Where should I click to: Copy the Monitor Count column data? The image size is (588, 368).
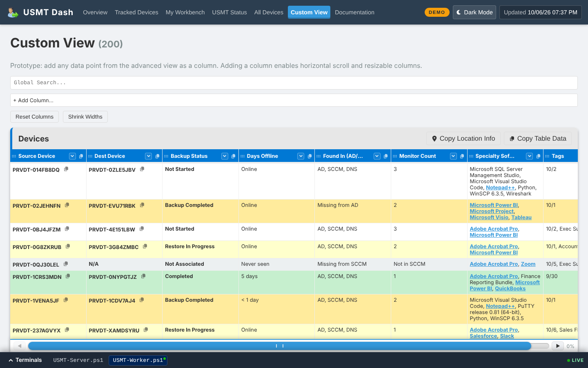click(x=462, y=156)
